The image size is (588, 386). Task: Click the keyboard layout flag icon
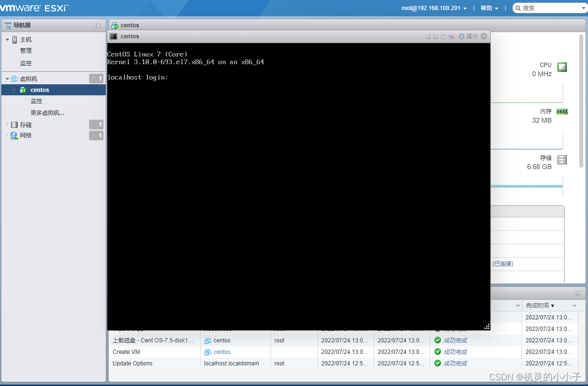click(x=452, y=36)
